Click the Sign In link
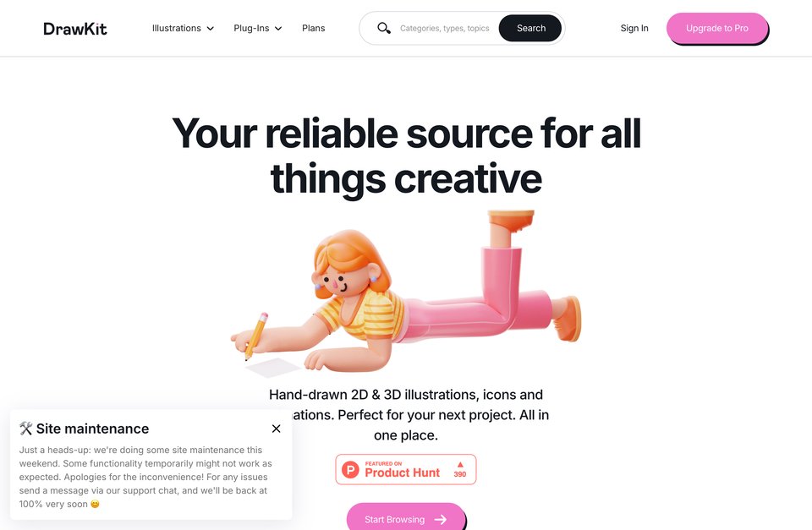The image size is (812, 530). (634, 29)
